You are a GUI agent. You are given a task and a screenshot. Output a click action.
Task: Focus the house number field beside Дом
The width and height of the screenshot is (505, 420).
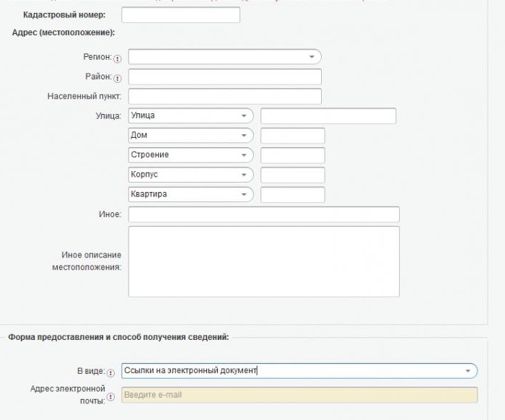pos(292,136)
